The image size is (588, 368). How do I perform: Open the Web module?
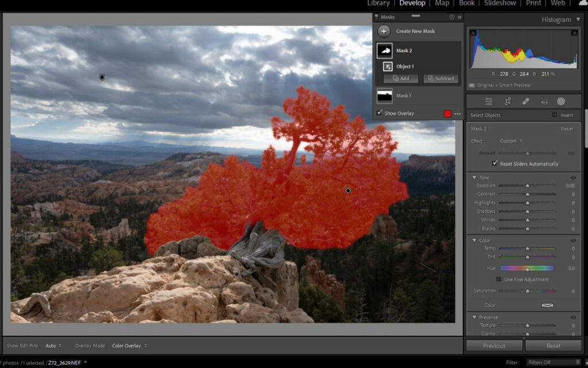pyautogui.click(x=558, y=3)
